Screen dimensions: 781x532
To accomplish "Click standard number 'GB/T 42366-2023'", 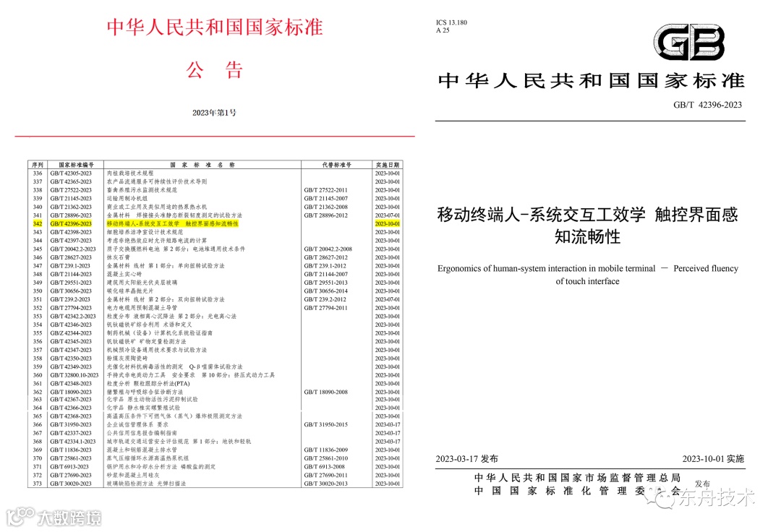I will tap(71, 408).
